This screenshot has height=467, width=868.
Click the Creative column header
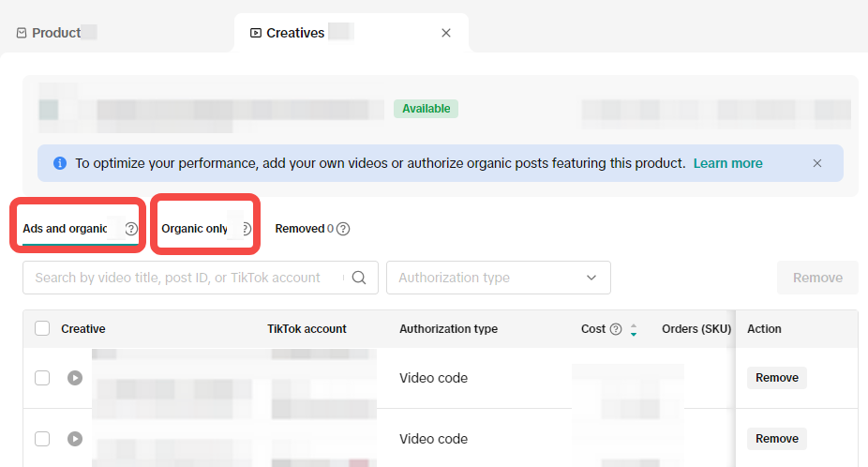pos(83,328)
